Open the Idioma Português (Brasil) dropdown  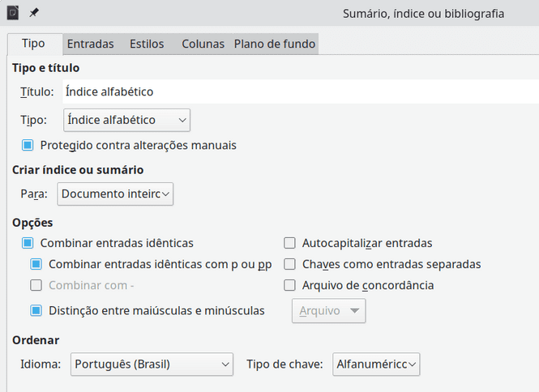152,364
